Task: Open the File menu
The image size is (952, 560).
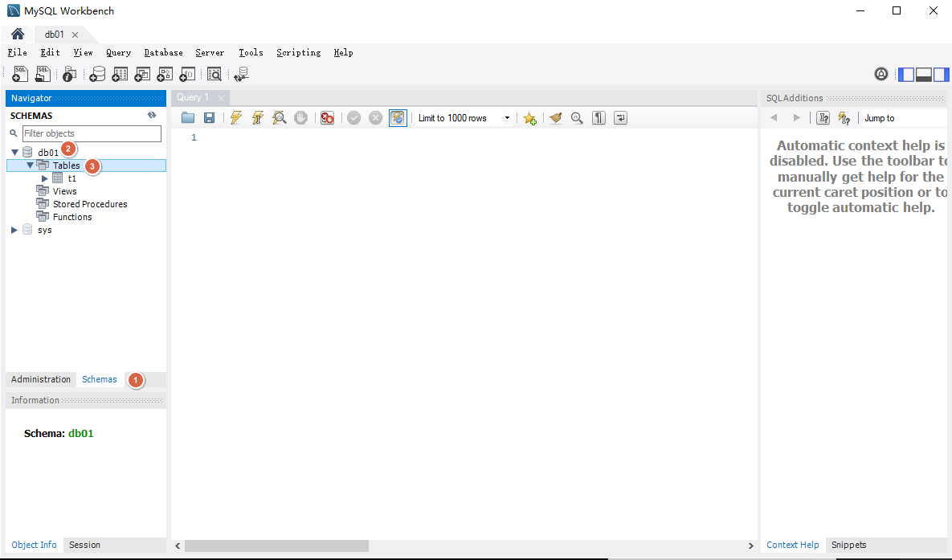Action: [x=17, y=52]
